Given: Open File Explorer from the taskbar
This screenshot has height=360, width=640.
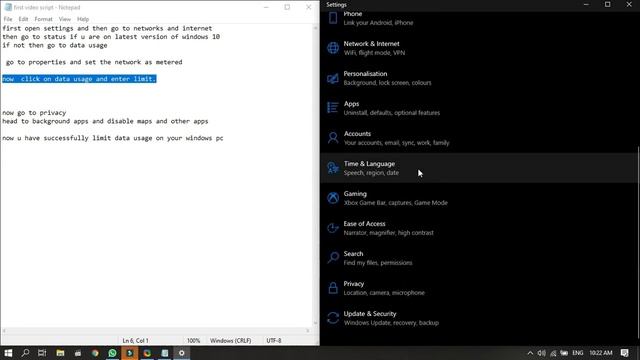Looking at the screenshot, I should (60, 353).
